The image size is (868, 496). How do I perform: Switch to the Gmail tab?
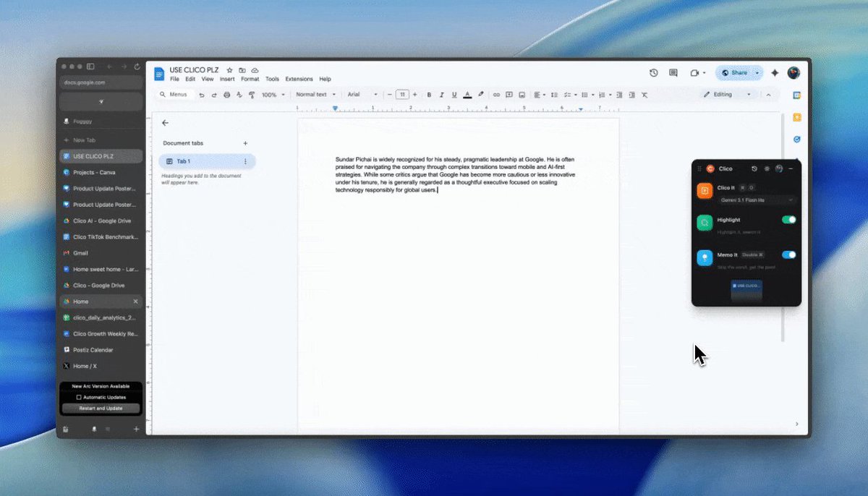click(x=101, y=253)
